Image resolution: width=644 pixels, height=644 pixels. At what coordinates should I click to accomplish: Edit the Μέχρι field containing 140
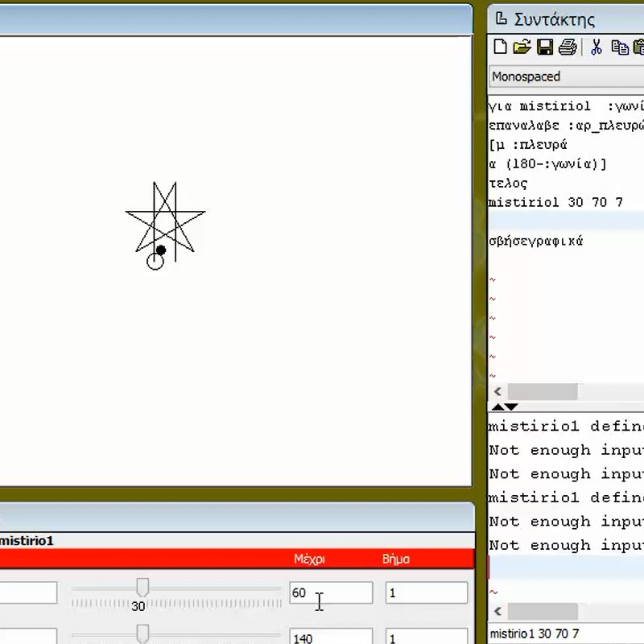[331, 637]
